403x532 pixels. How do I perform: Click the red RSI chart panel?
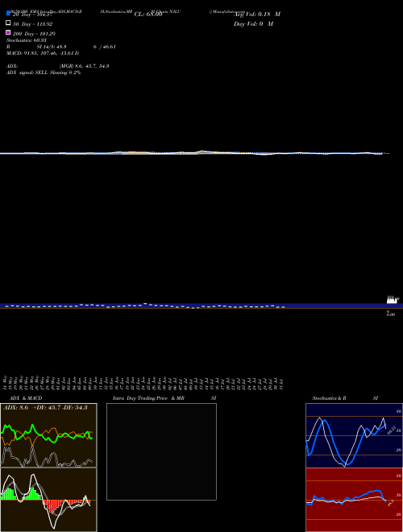tap(354, 500)
